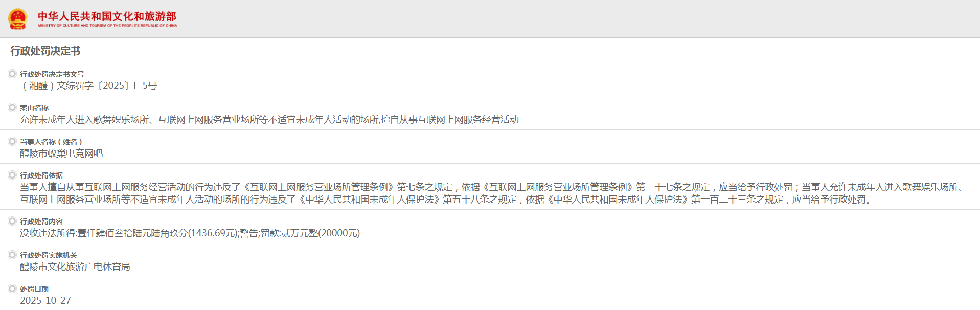Screen dimensions: 980x310
Task: Click the case name text under 案由名称
Action: pyautogui.click(x=269, y=120)
